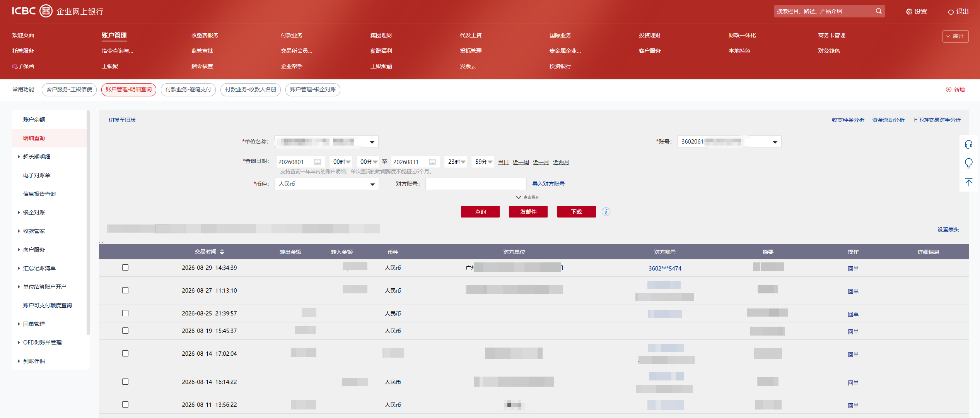Open the start date calendar picker

tap(318, 162)
